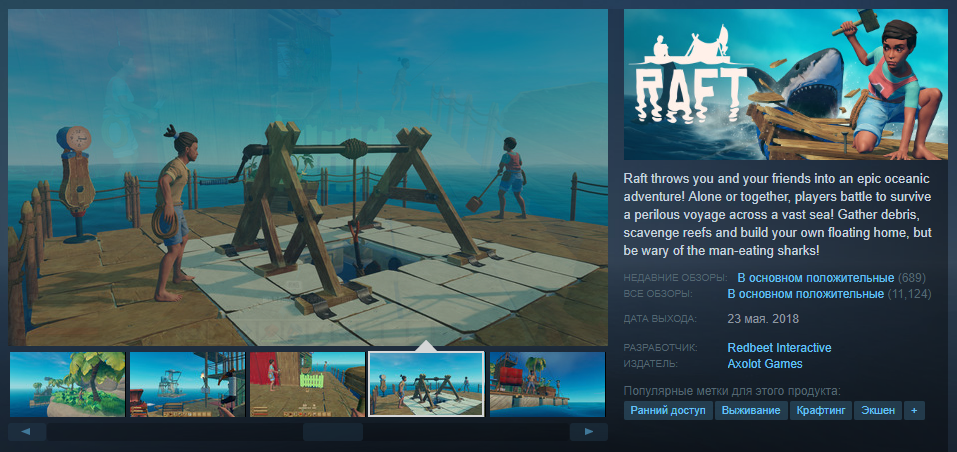Click the 'Экшен' tag

pyautogui.click(x=878, y=411)
